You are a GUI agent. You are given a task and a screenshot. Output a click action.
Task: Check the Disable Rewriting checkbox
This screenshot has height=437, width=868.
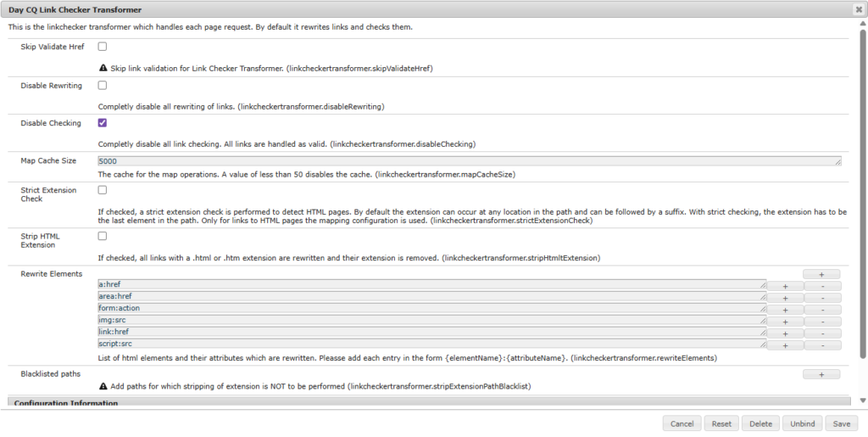coord(103,85)
